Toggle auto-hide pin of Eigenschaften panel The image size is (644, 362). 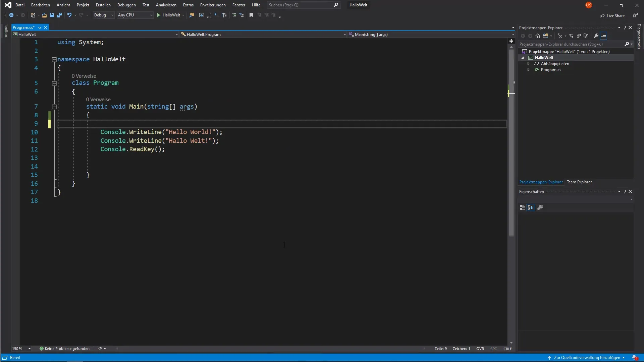click(x=625, y=191)
